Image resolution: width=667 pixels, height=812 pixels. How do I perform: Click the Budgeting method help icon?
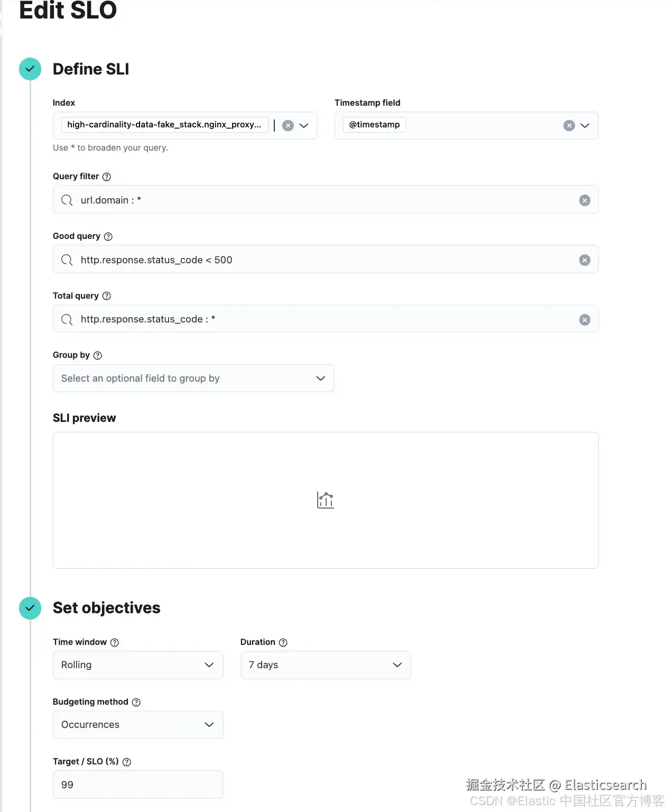(x=136, y=702)
